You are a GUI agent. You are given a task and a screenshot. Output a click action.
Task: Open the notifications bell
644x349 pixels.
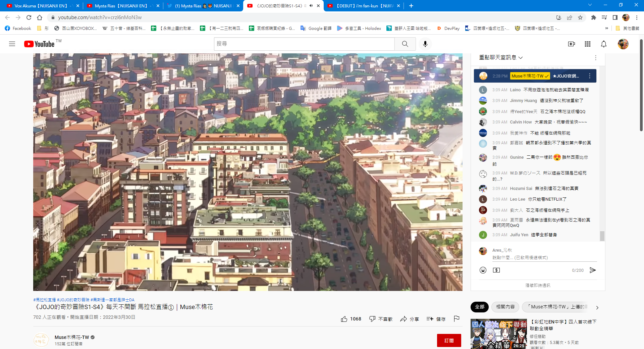(x=604, y=44)
